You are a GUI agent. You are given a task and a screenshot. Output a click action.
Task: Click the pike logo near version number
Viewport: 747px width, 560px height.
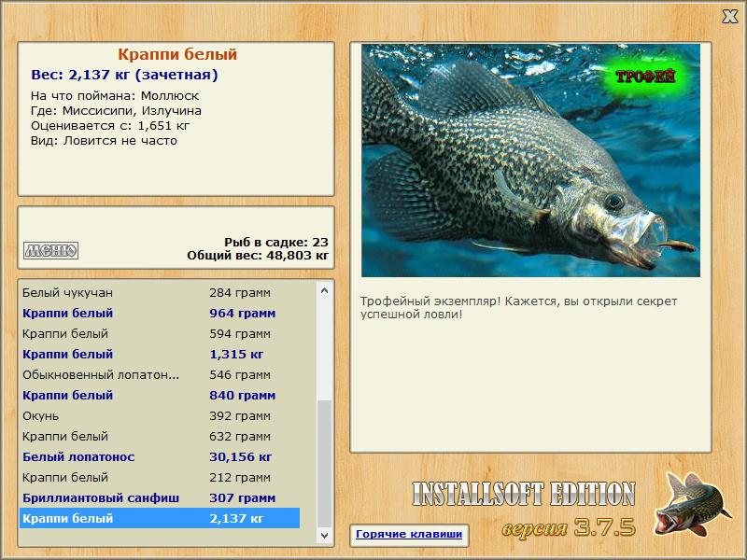(x=692, y=505)
